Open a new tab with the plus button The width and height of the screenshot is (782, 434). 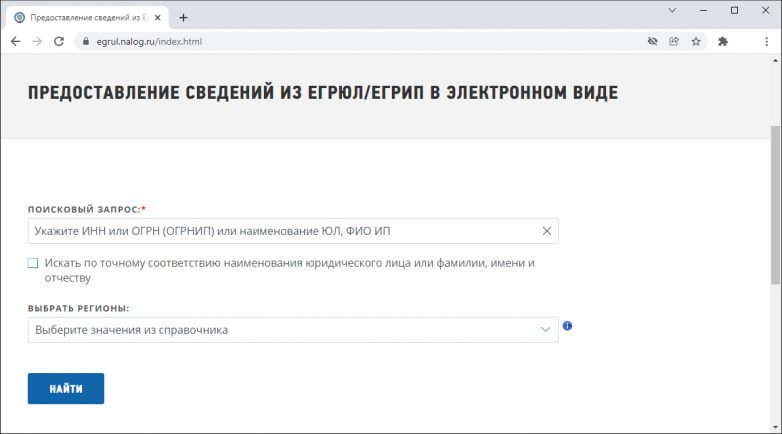183,17
